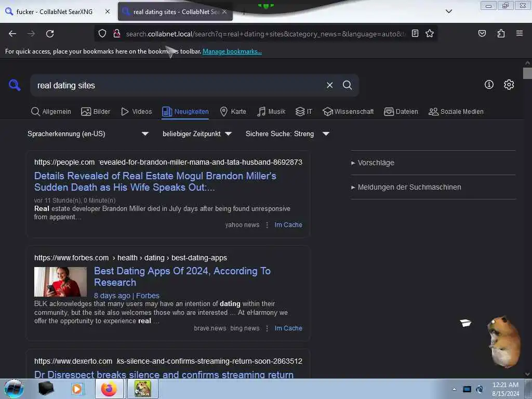Viewport: 532px width, 399px height.
Task: Show hidden system tray icons
Action: (454, 389)
